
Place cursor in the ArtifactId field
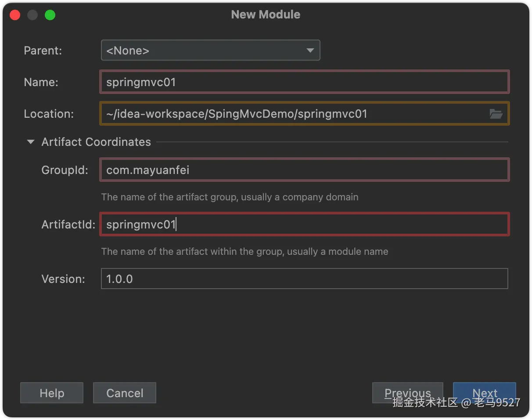[x=305, y=224]
